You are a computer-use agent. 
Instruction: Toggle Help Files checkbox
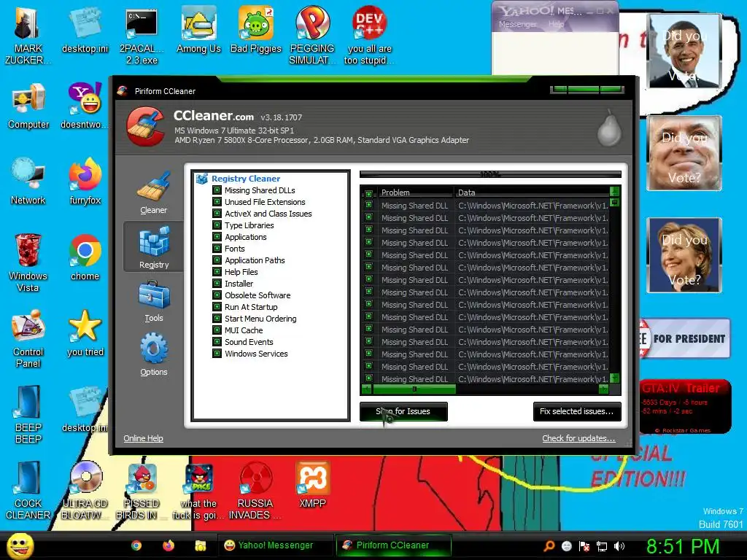pyautogui.click(x=217, y=272)
